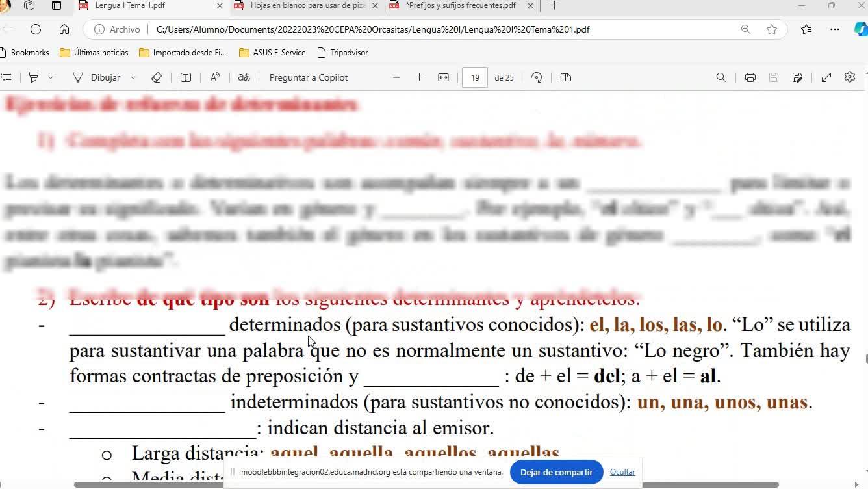This screenshot has width=868, height=489.
Task: Click the Fit to width icon
Action: tap(443, 77)
